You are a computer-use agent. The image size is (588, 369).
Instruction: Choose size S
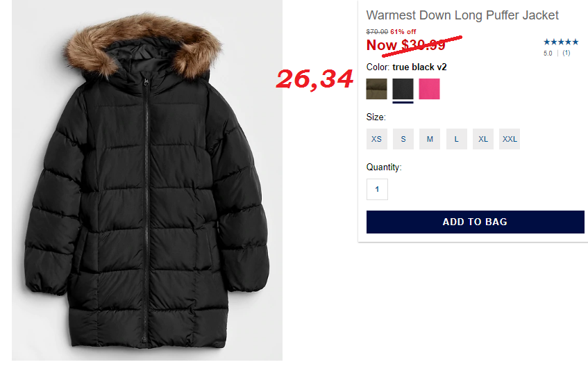pyautogui.click(x=403, y=139)
